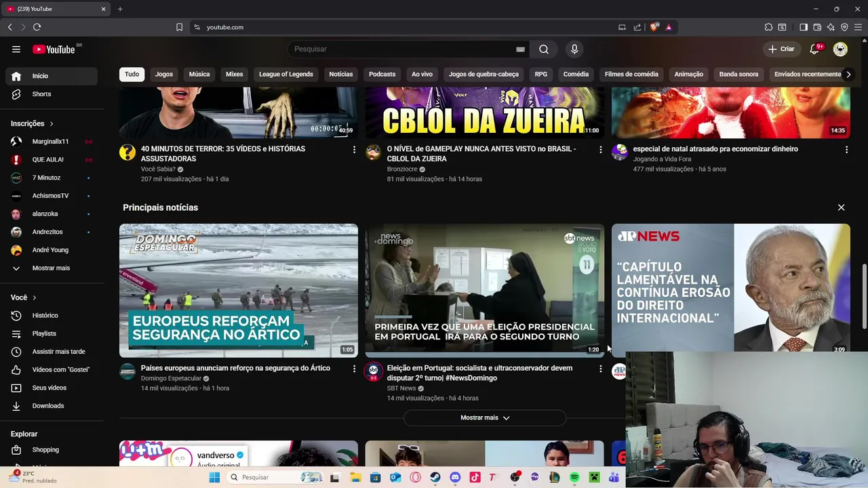Open Marginallx11 subscription channel
The width and height of the screenshot is (868, 488).
coord(52,142)
